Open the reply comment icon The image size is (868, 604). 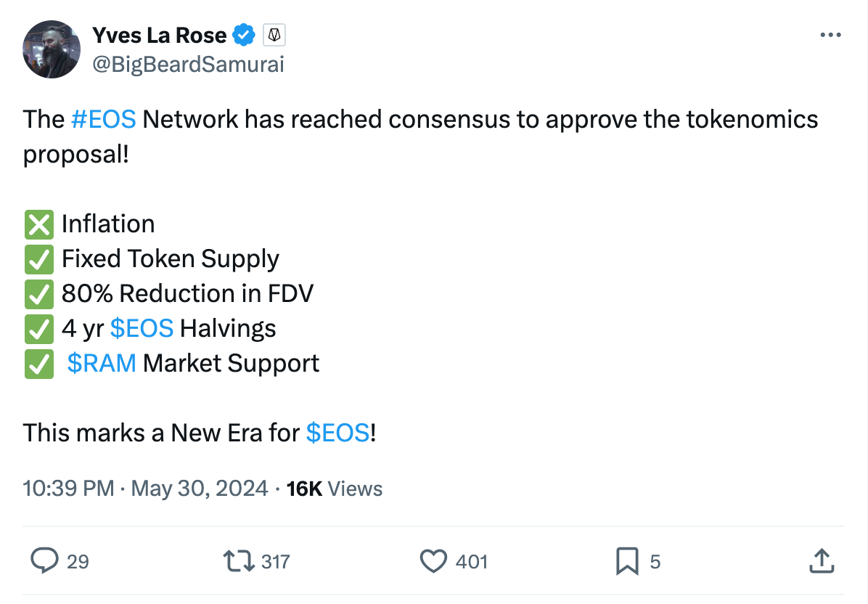click(x=44, y=561)
